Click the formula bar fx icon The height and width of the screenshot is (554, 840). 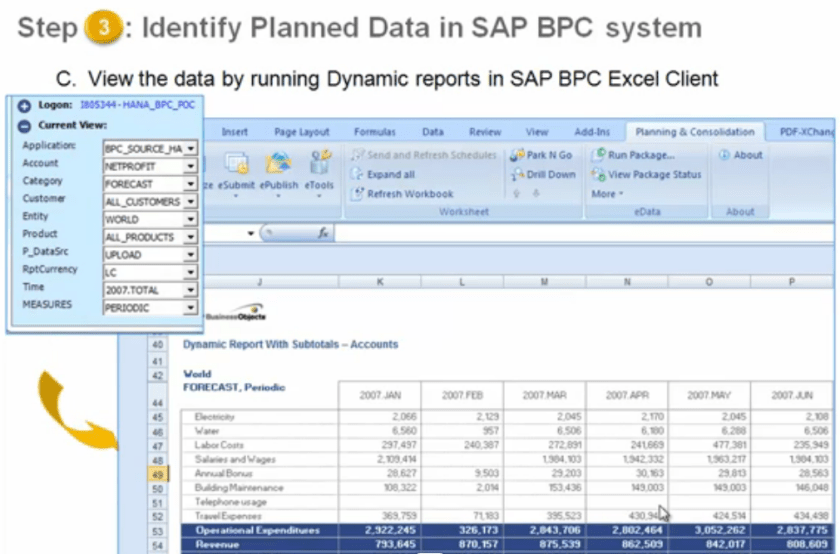coord(323,232)
